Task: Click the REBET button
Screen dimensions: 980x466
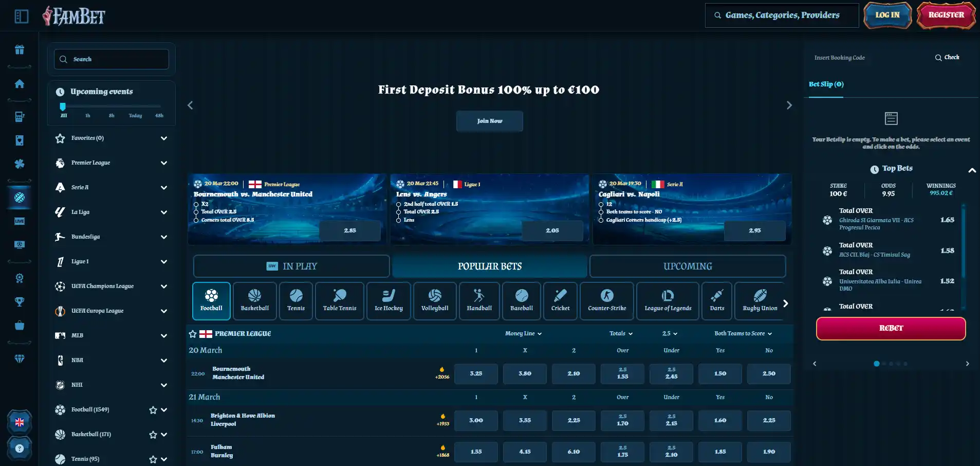Action: pos(891,328)
